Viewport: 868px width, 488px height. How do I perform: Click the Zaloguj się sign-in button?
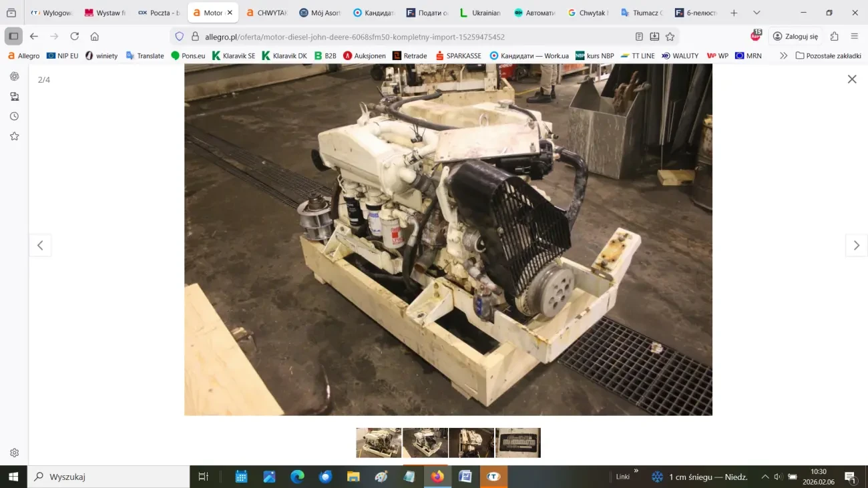[x=795, y=37]
